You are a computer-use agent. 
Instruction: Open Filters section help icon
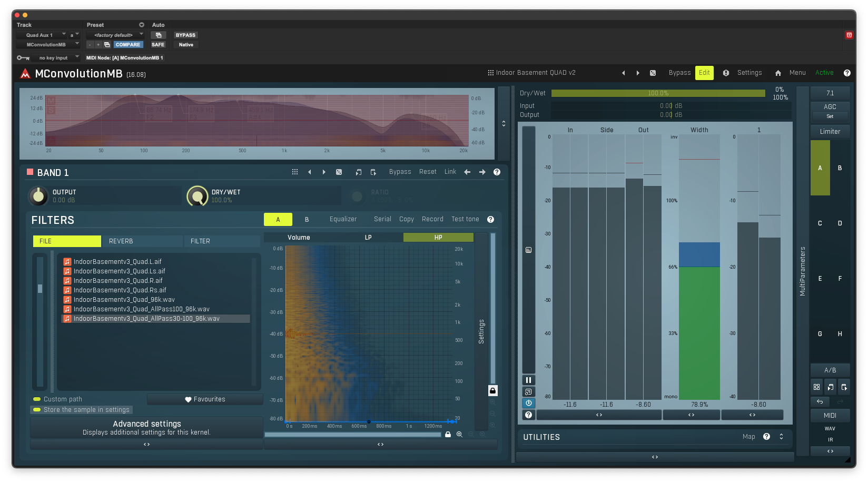click(490, 220)
